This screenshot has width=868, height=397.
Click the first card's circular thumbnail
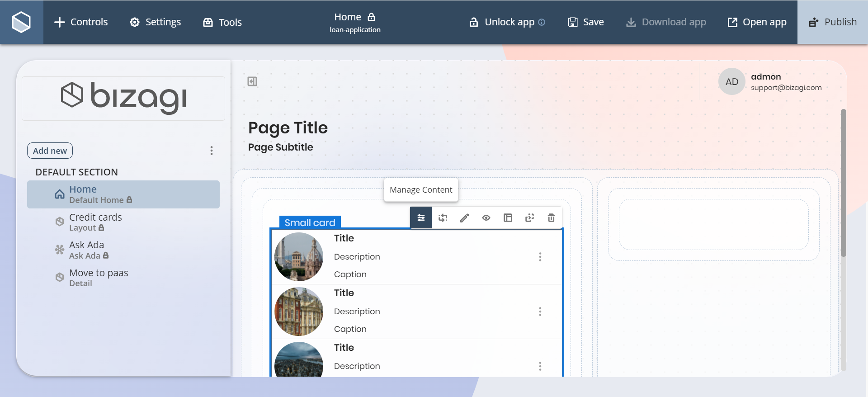click(x=299, y=257)
